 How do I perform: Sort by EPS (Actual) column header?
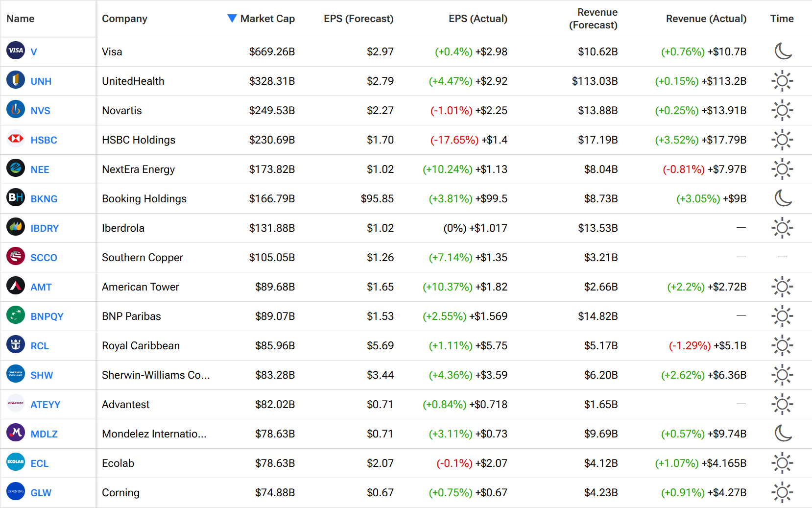[x=478, y=19]
